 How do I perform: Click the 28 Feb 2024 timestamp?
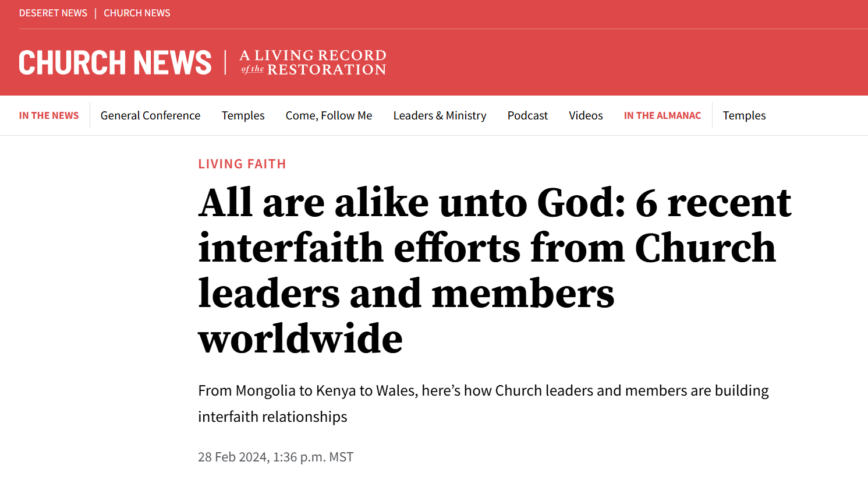click(x=275, y=457)
